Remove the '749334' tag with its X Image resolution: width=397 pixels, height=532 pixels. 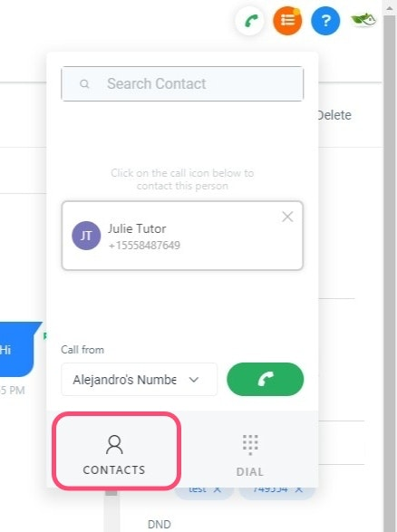pos(298,489)
